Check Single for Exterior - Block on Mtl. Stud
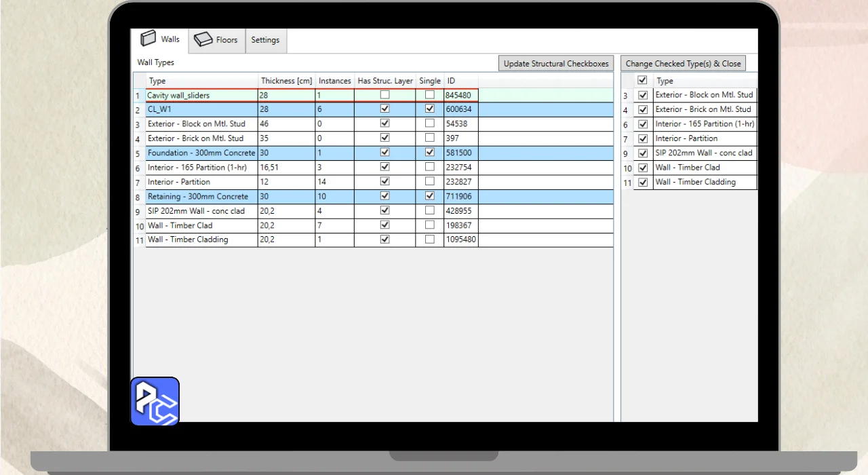 pyautogui.click(x=430, y=123)
